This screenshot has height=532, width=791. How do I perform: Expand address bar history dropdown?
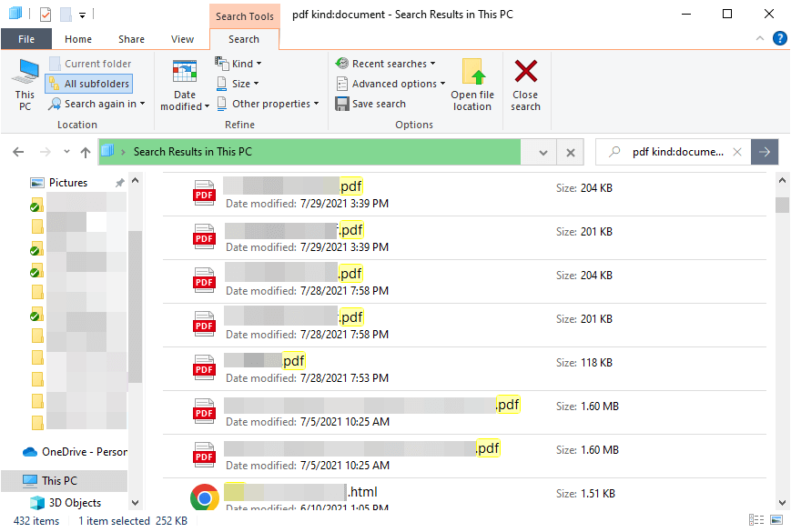(543, 152)
